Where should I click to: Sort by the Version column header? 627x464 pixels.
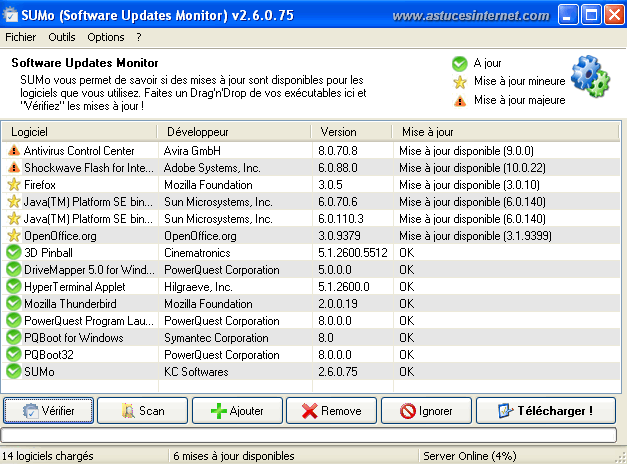(x=351, y=132)
